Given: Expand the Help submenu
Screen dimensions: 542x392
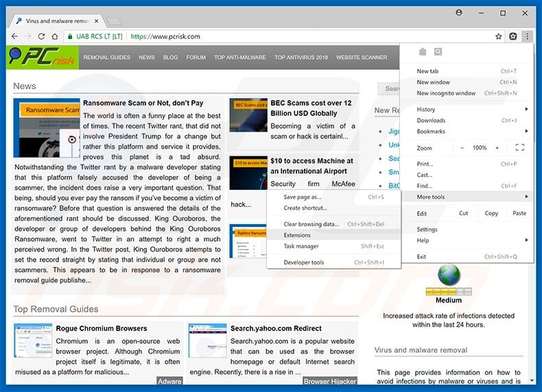Looking at the screenshot, I should 467,241.
